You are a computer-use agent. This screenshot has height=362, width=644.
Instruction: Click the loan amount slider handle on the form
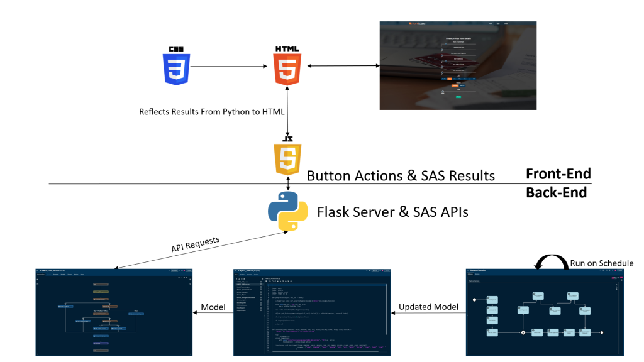tap(443, 92)
